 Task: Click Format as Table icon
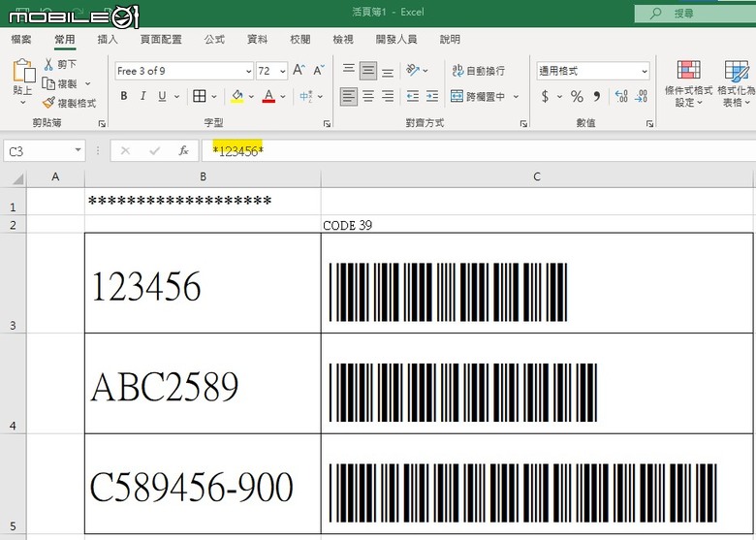pyautogui.click(x=737, y=71)
